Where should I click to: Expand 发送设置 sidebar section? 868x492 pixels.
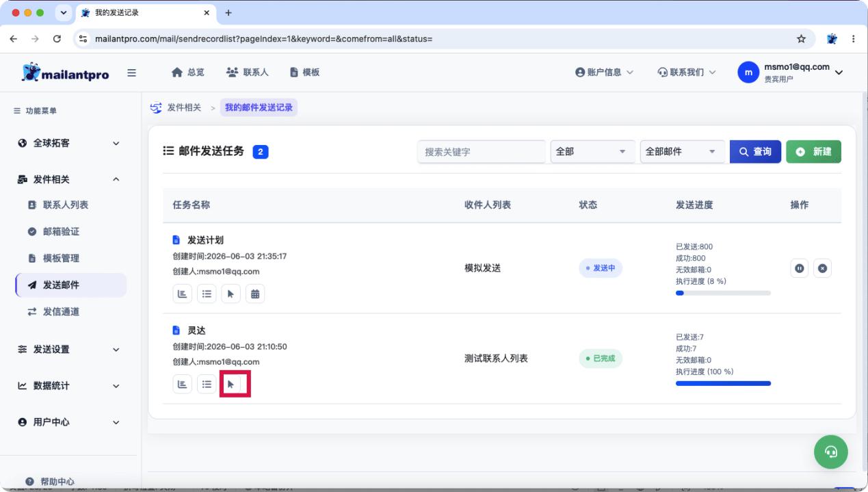68,349
